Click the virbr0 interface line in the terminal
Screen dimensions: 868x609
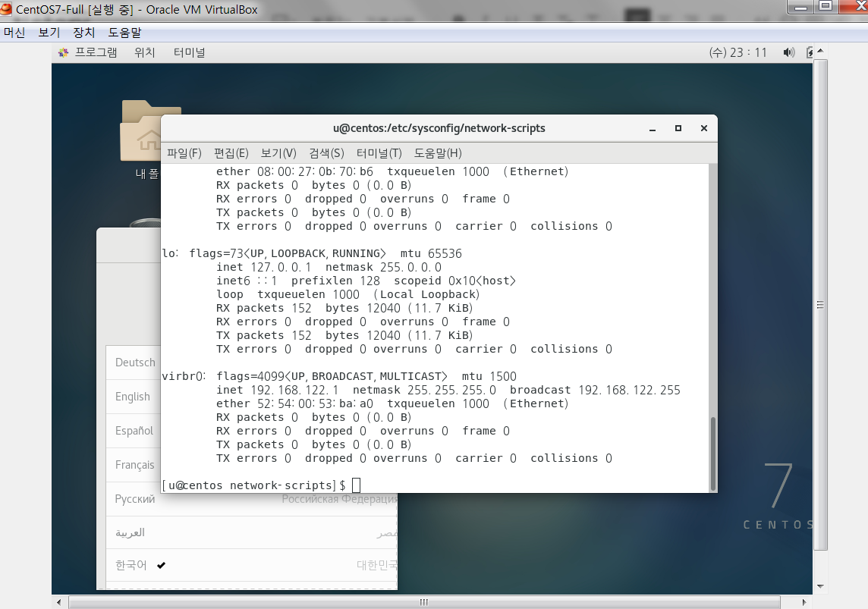point(339,376)
